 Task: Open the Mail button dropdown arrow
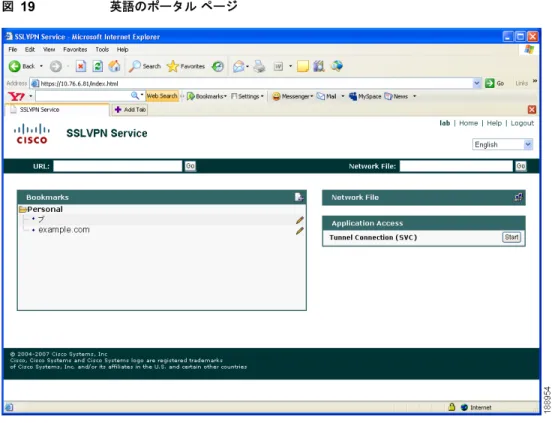pos(343,96)
